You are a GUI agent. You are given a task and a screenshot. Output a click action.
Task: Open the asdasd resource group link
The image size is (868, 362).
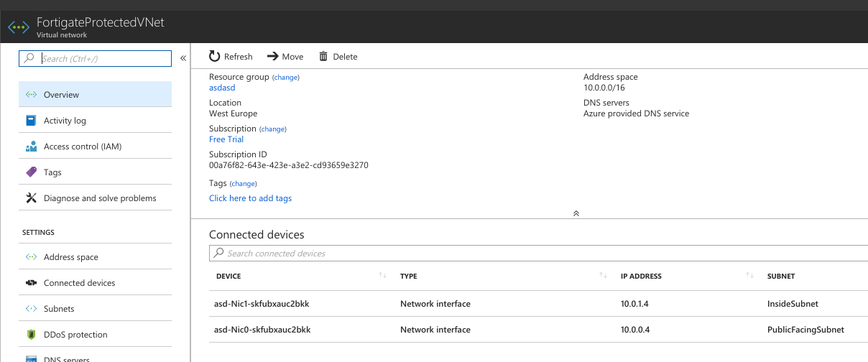click(x=222, y=88)
